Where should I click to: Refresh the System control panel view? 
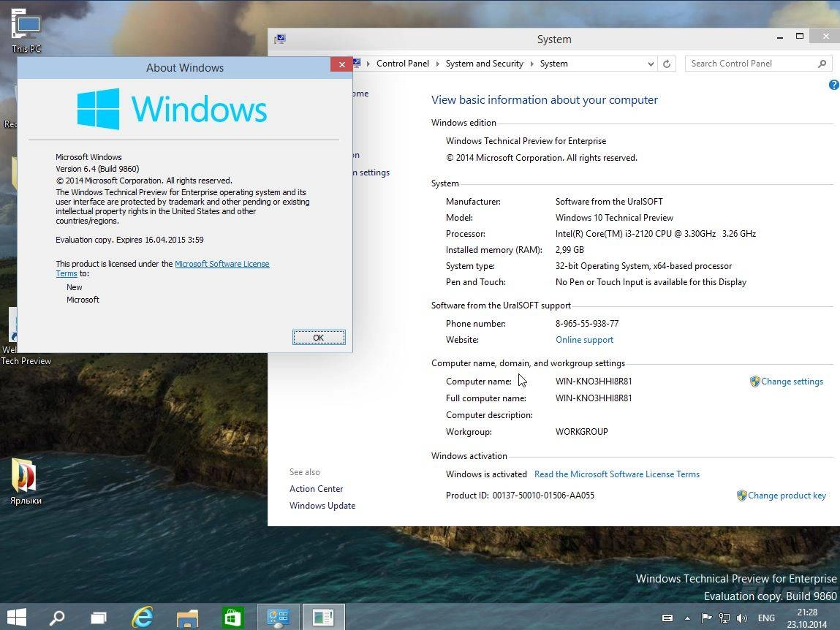(x=667, y=64)
